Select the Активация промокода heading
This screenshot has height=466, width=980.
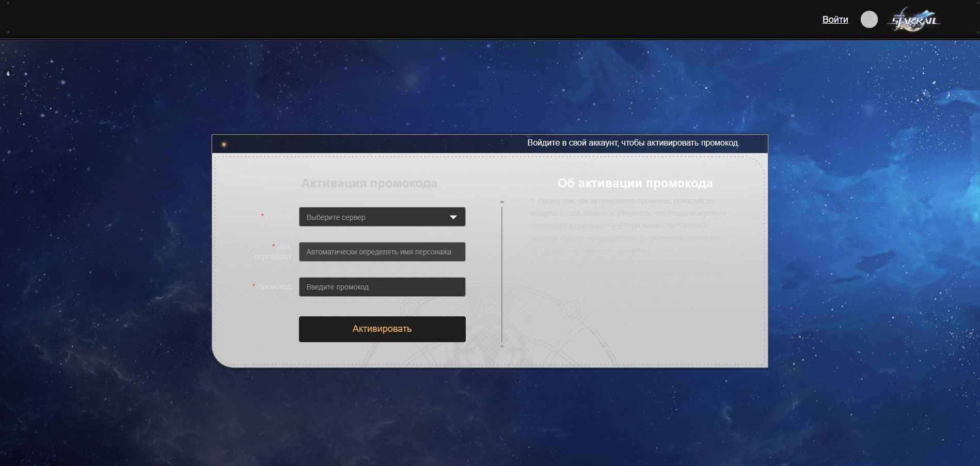point(369,183)
